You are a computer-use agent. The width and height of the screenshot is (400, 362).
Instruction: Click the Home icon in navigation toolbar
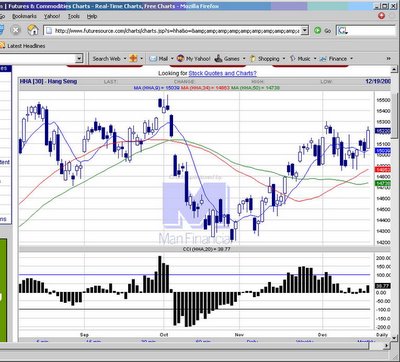tap(33, 30)
